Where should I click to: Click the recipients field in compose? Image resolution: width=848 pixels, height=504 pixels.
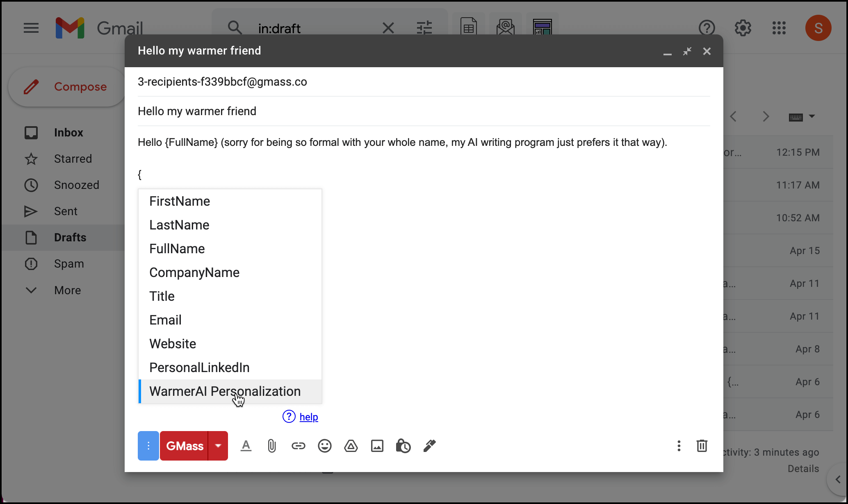(x=424, y=82)
